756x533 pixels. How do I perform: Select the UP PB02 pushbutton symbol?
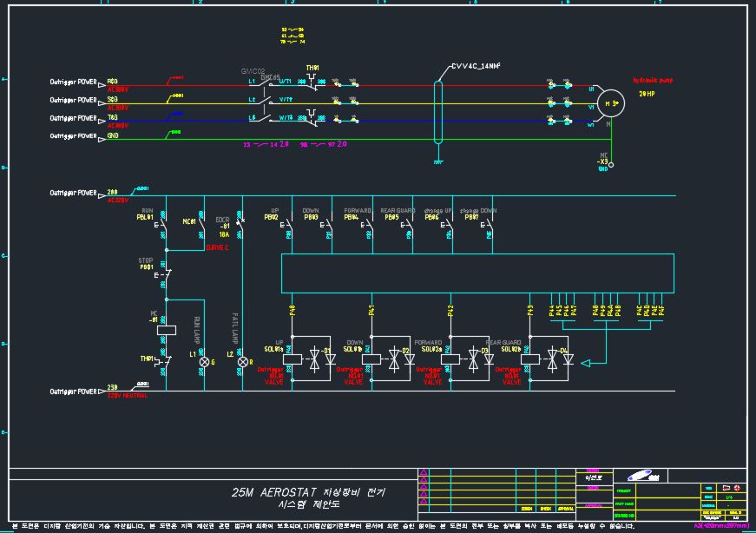[x=287, y=225]
